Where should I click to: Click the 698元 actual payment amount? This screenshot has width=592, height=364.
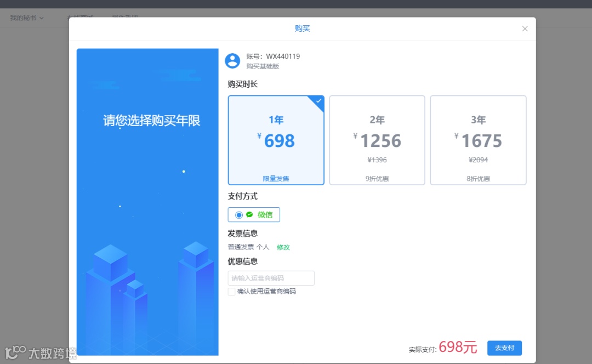point(458,347)
